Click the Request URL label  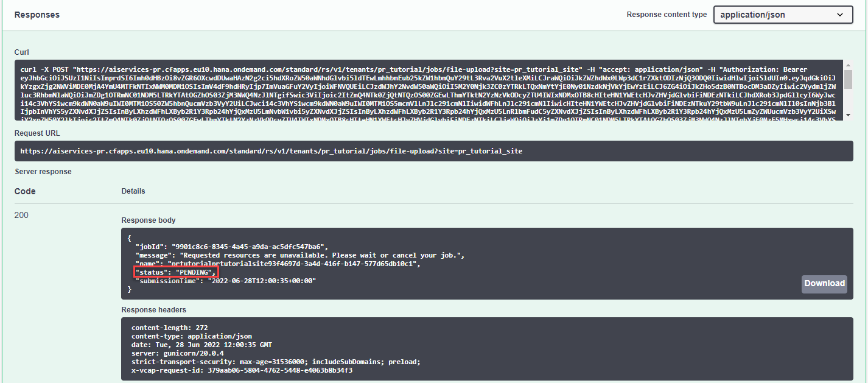point(36,132)
